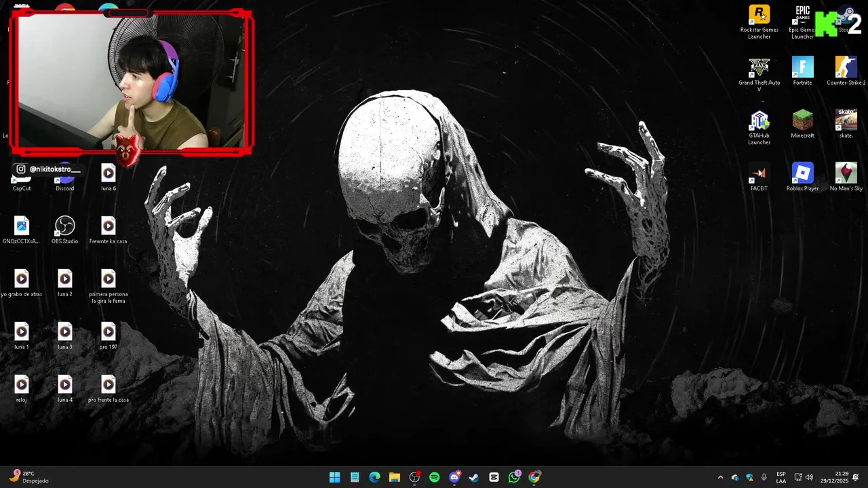Select the GNQzCC1XsA image file

[x=21, y=230]
